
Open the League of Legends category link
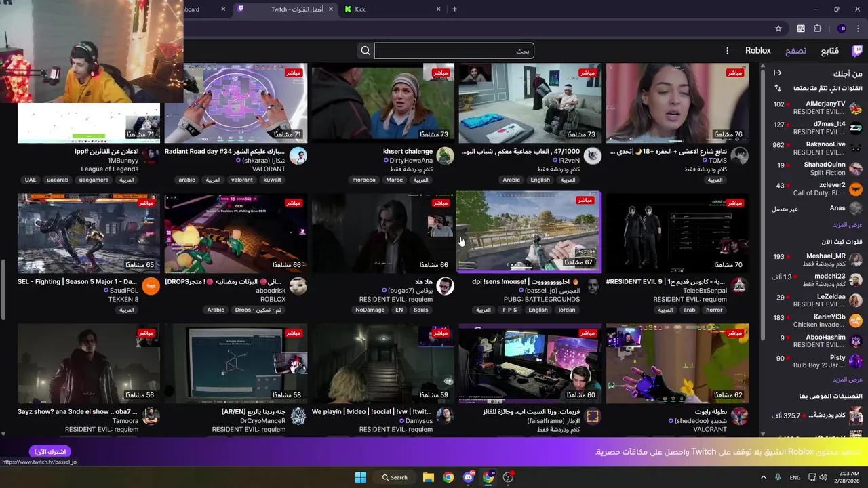pos(110,169)
